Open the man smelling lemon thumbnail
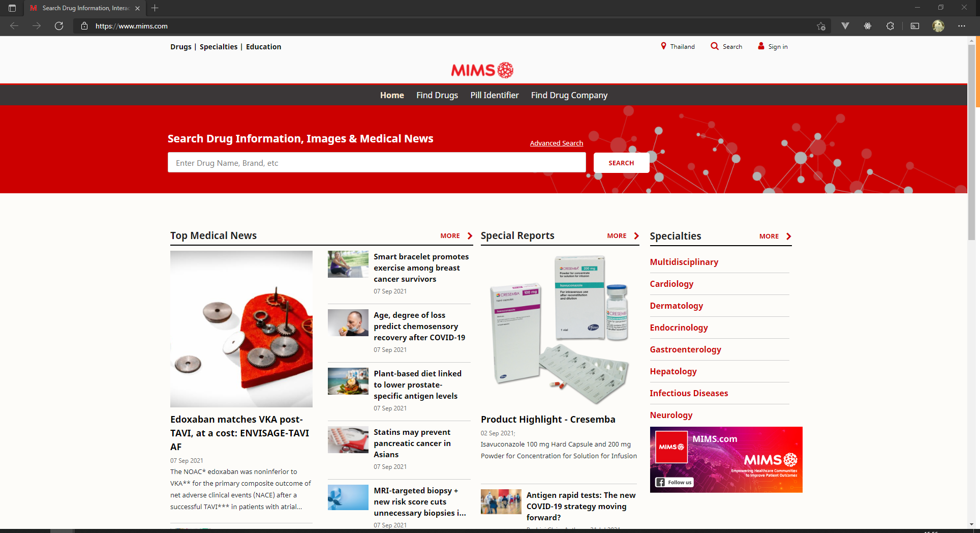 [348, 322]
